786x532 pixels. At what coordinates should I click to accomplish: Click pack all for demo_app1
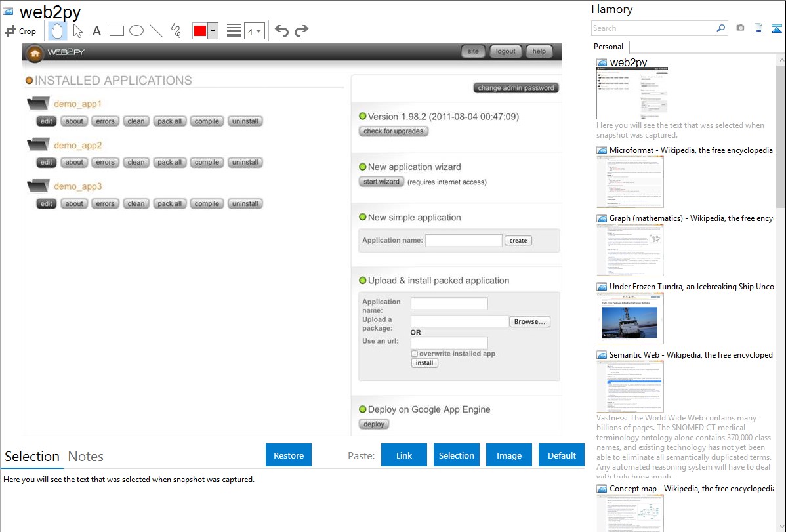click(x=169, y=121)
